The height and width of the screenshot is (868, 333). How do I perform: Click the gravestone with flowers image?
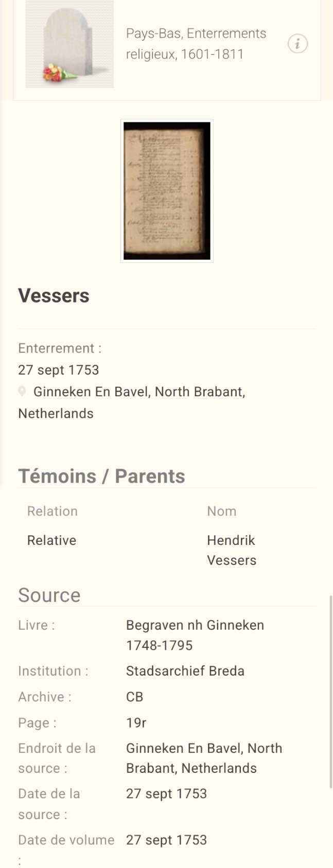pyautogui.click(x=69, y=44)
